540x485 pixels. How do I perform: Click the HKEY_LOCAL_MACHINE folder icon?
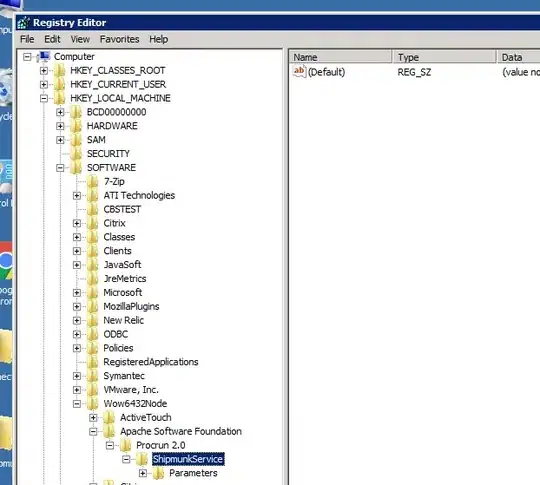59,98
